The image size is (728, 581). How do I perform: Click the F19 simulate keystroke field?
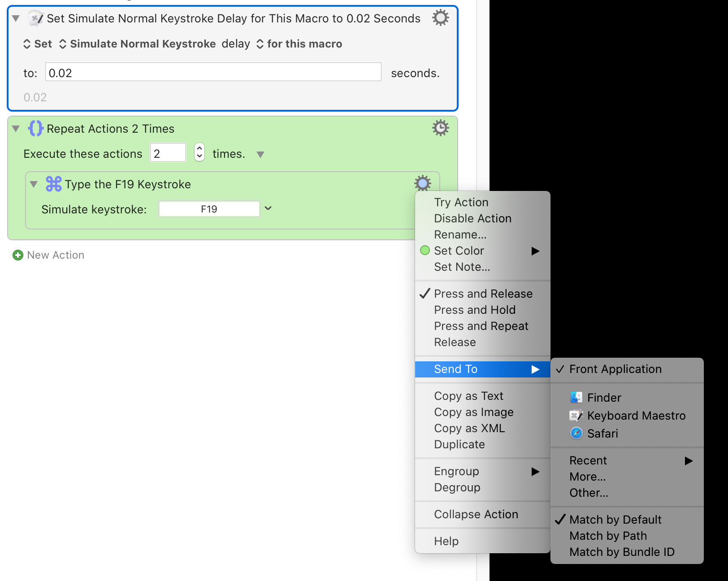coord(209,209)
